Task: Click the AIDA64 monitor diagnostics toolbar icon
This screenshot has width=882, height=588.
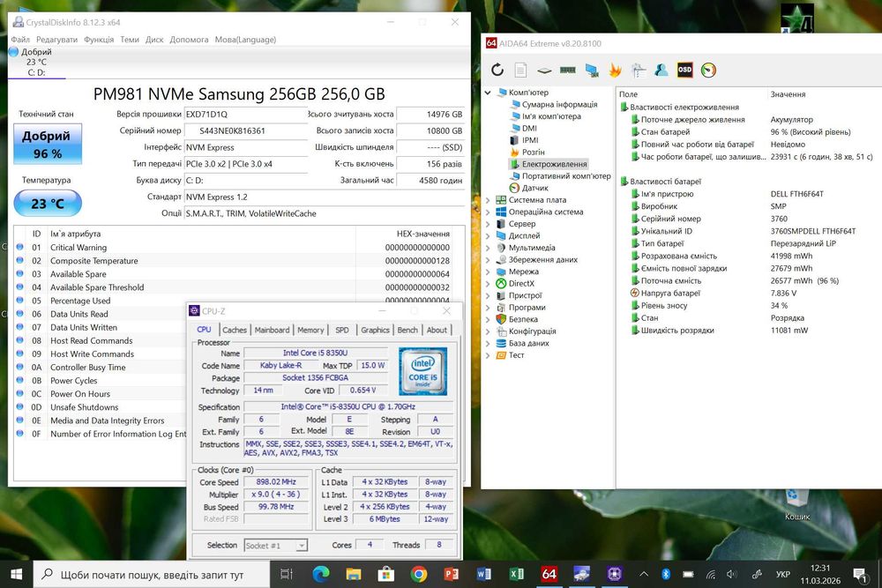Action: click(x=591, y=70)
